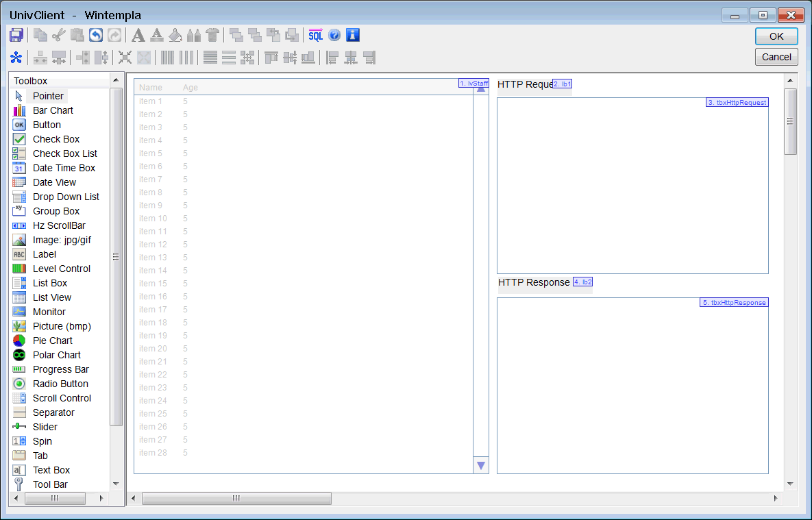Viewport: 812px width, 520px height.
Task: Click design area horizontal scroll right arrow
Action: (776, 498)
